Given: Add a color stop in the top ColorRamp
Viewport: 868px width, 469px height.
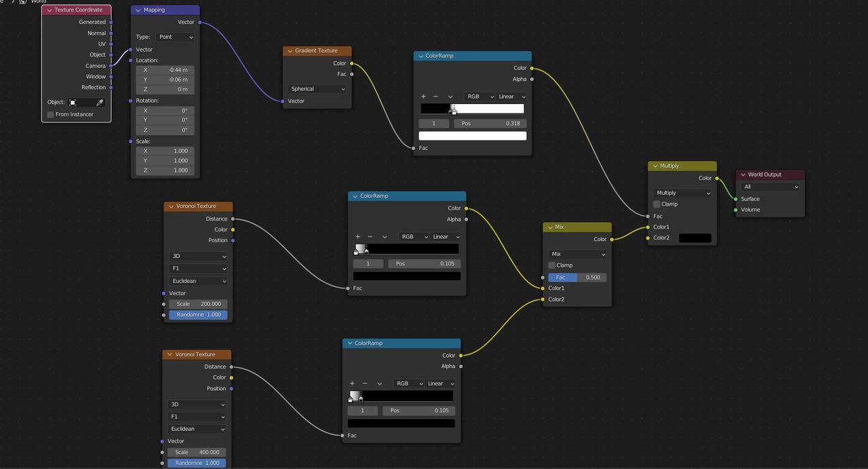Looking at the screenshot, I should [424, 96].
